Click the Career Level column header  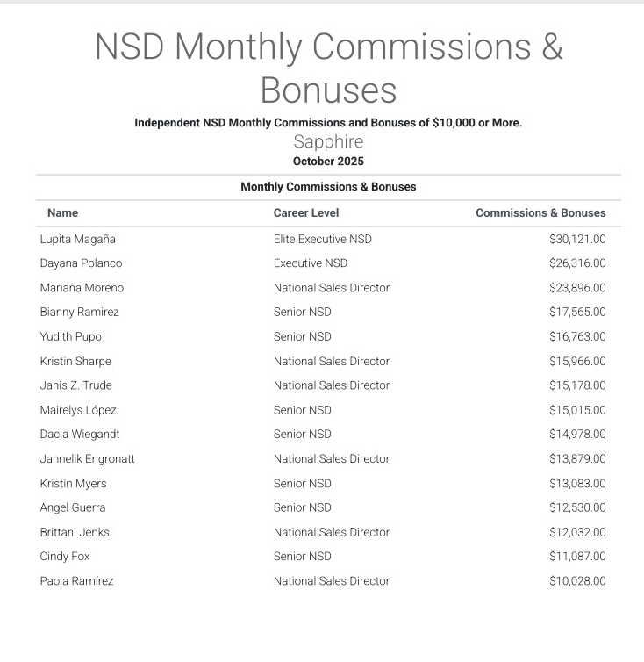click(x=305, y=212)
